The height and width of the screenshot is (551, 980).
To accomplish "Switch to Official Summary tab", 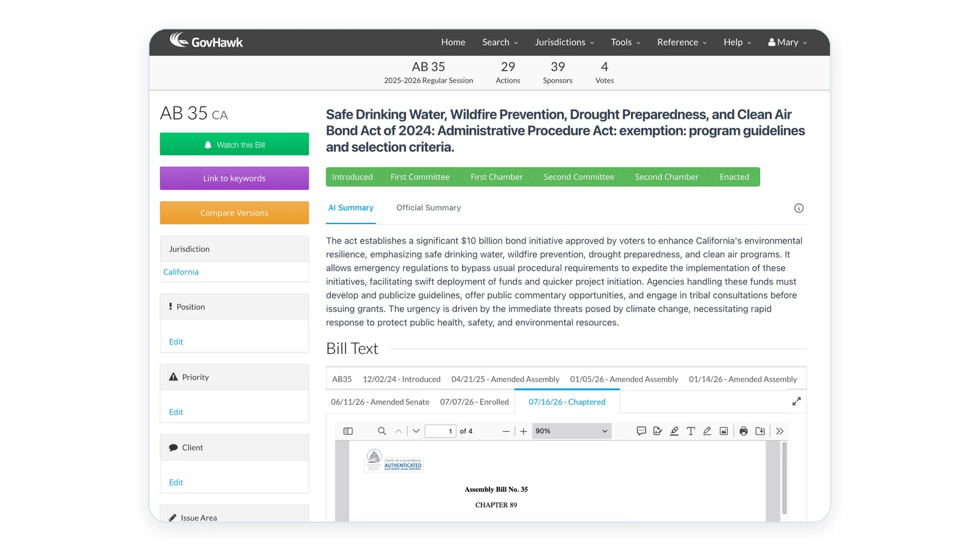I will click(x=428, y=208).
